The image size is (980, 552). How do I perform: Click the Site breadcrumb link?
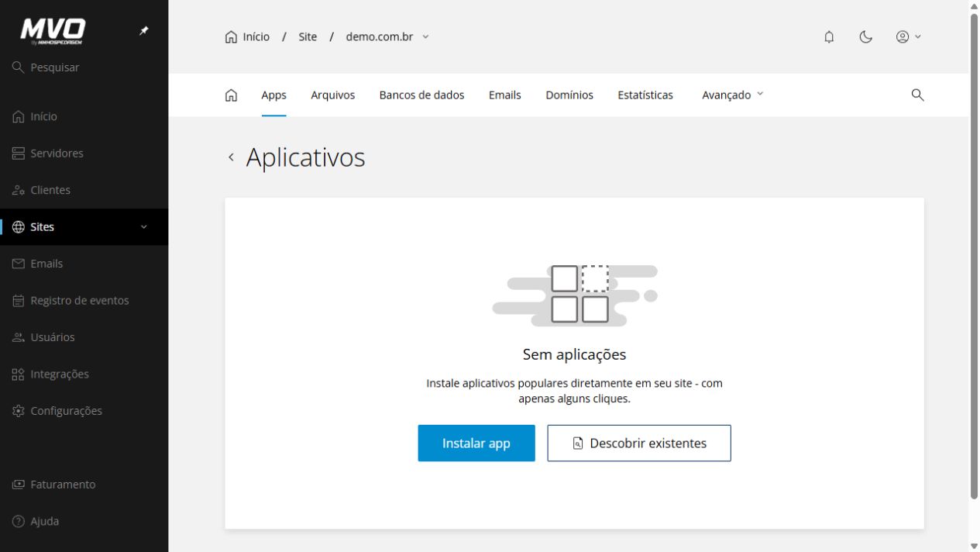click(x=308, y=36)
